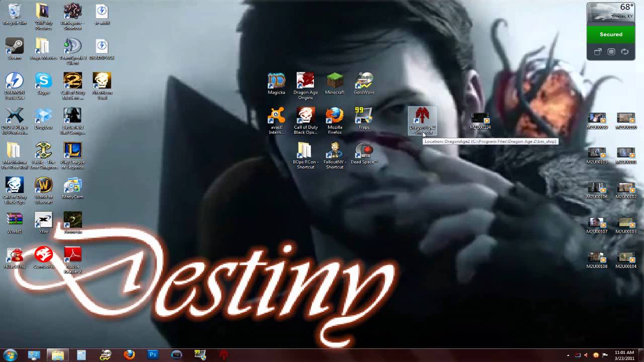The image size is (644, 362).
Task: Open the Windows Start menu
Action: tap(11, 354)
